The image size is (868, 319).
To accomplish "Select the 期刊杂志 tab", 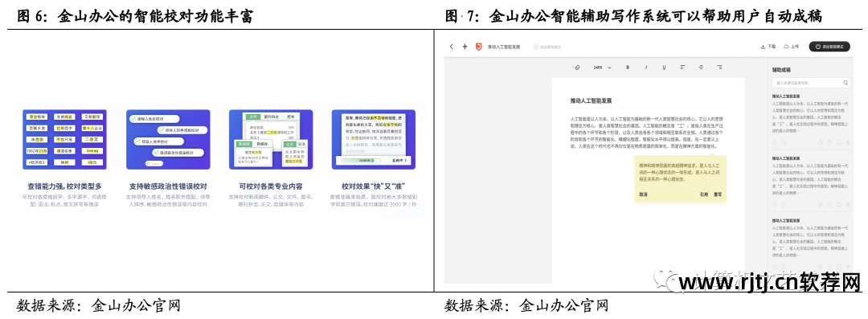I will (272, 117).
